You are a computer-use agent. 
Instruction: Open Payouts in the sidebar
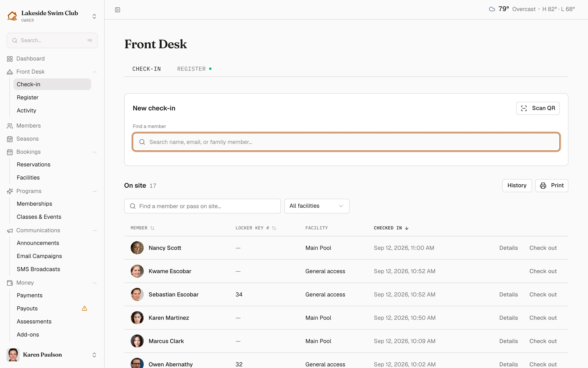52,308
